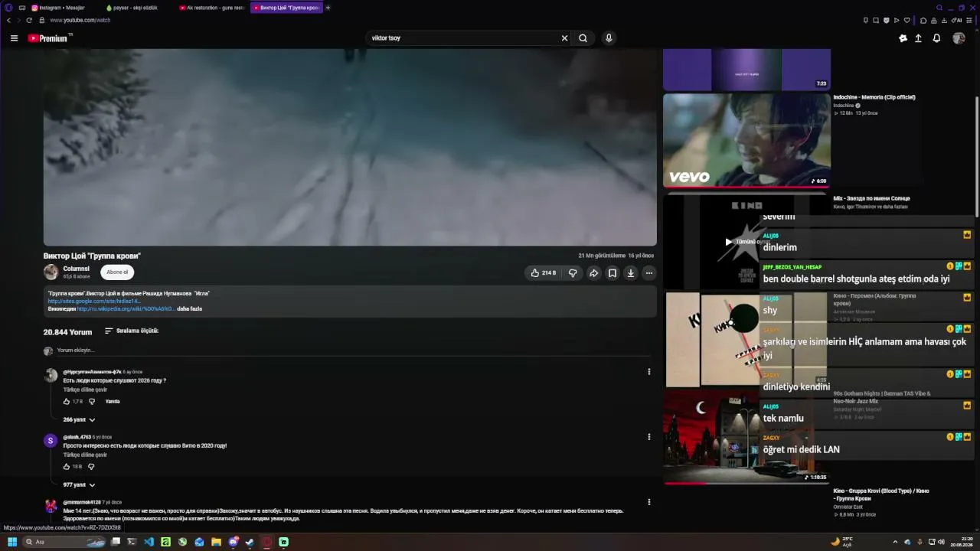
Task: Like the video with 214 B likes
Action: point(543,273)
